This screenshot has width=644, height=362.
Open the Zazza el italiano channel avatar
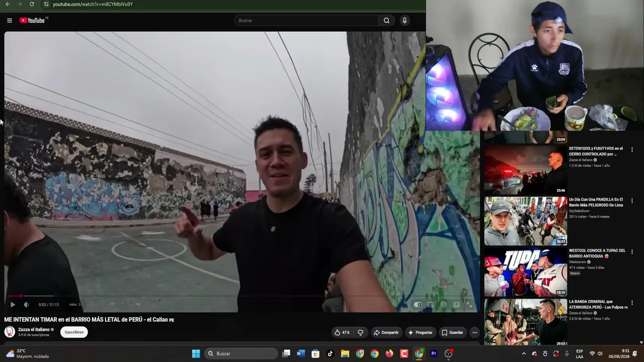pos(10,332)
